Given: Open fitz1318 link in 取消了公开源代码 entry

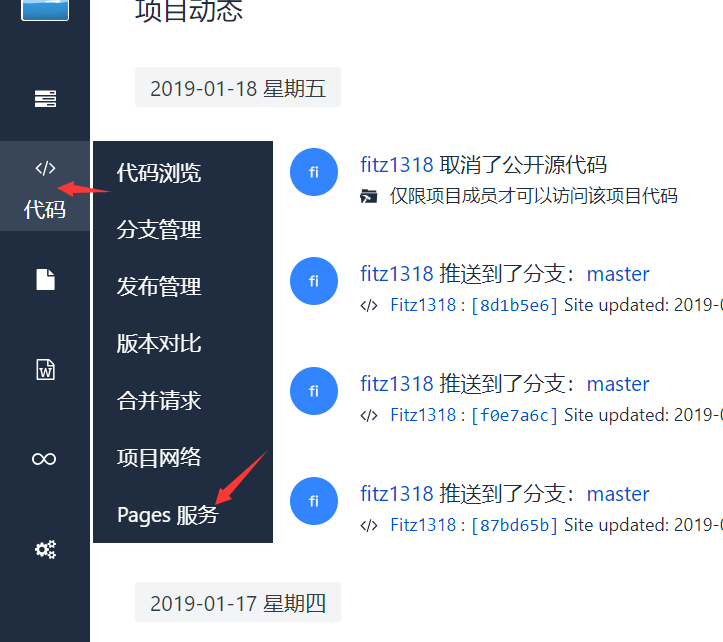Looking at the screenshot, I should pos(397,165).
